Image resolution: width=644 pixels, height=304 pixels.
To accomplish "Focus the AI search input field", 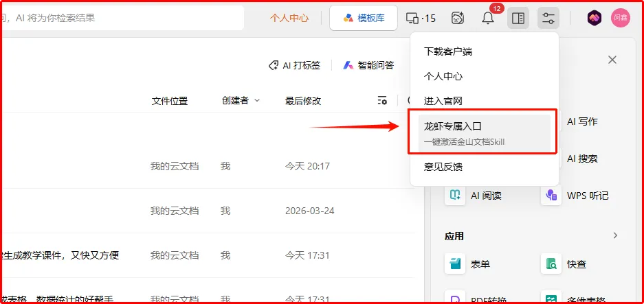I will point(122,18).
